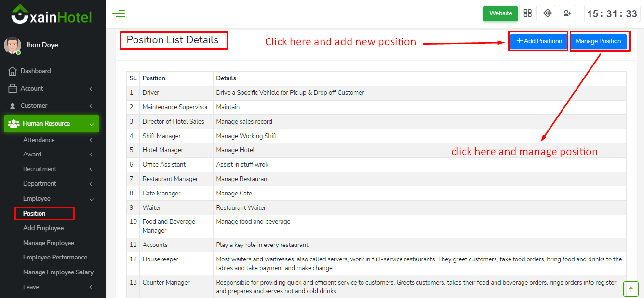
Task: Click the Dashboard home icon
Action: [x=13, y=71]
